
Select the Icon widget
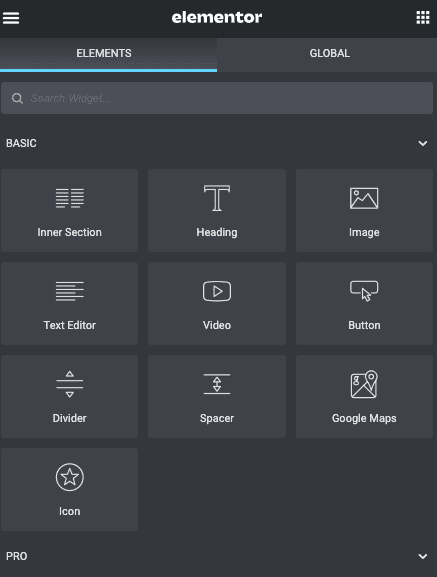point(70,489)
